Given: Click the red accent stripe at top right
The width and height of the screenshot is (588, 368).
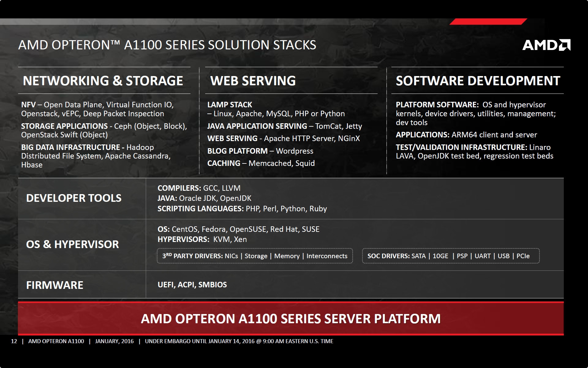Looking at the screenshot, I should coord(488,21).
